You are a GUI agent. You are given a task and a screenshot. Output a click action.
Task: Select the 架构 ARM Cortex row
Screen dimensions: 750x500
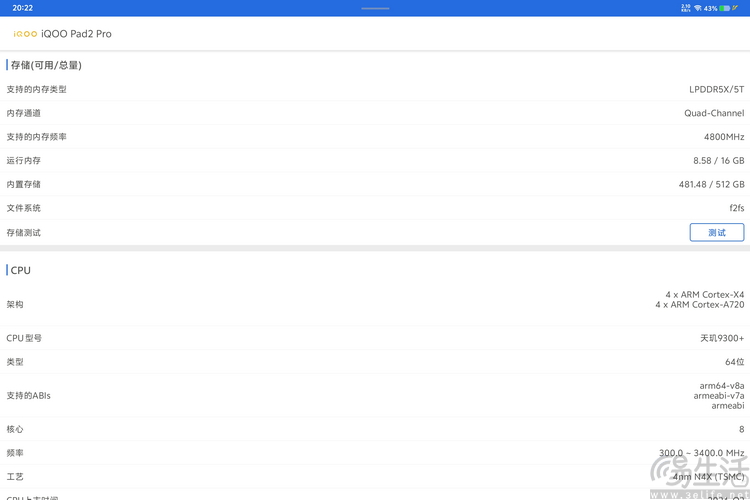(375, 304)
